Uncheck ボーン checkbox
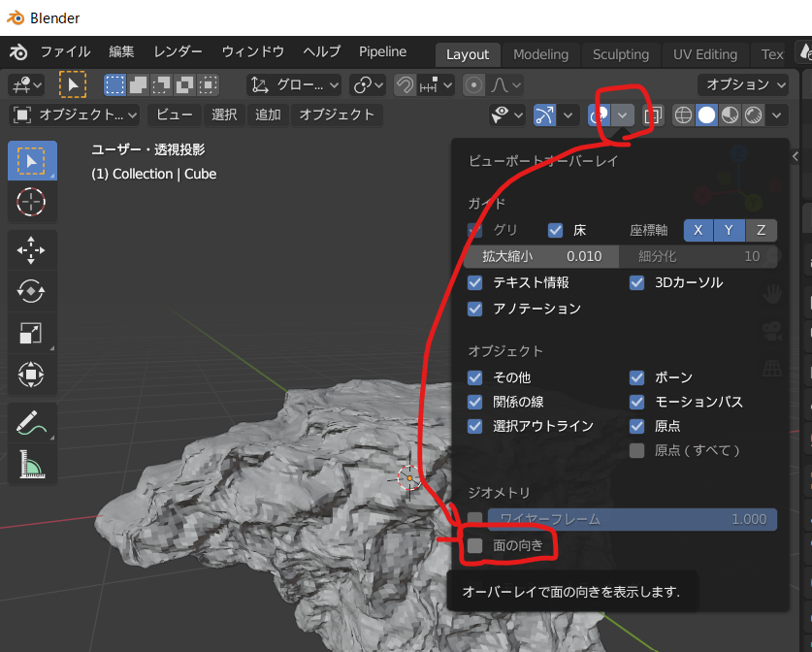 [x=637, y=377]
